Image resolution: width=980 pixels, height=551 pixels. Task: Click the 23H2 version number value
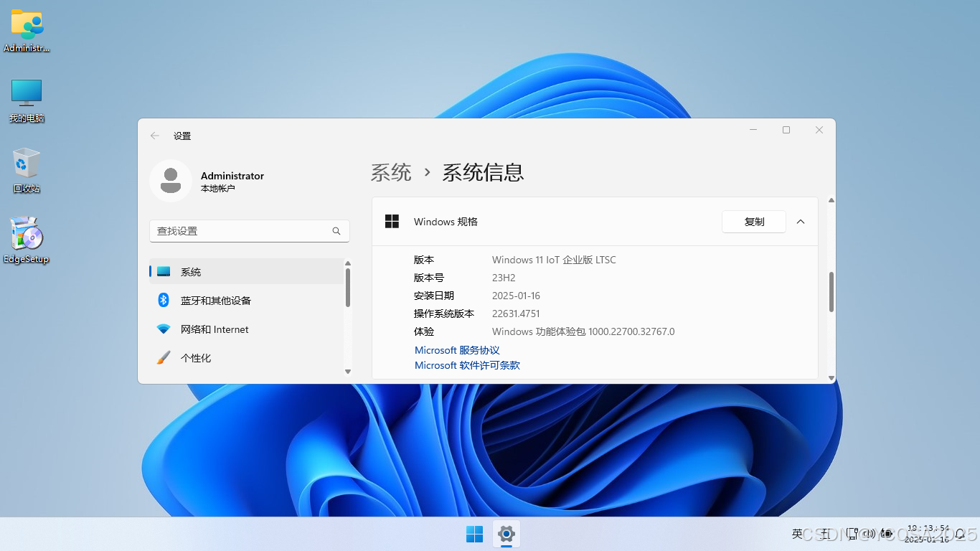(504, 278)
